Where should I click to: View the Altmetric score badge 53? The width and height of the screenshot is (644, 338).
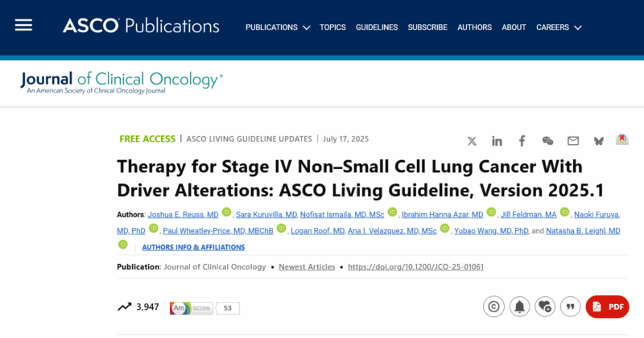click(204, 308)
